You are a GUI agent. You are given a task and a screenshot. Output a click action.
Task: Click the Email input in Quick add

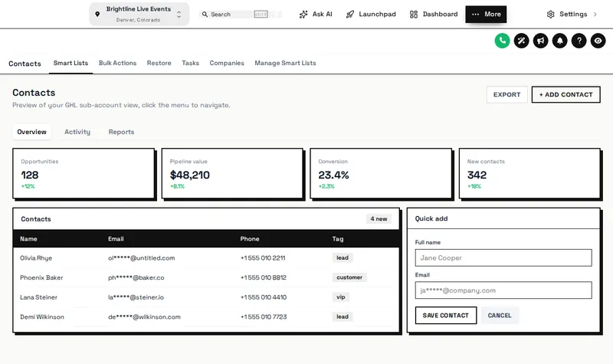tap(503, 290)
